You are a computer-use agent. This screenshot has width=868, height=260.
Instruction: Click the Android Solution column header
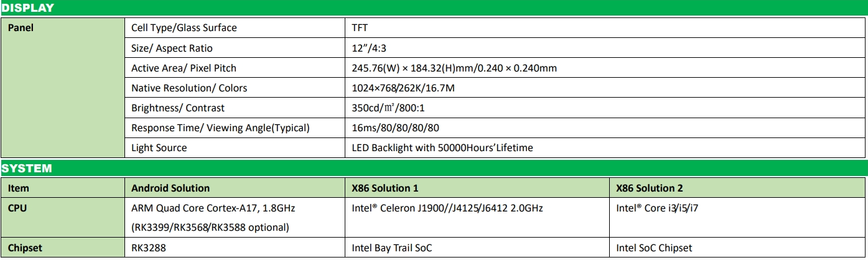pos(170,188)
